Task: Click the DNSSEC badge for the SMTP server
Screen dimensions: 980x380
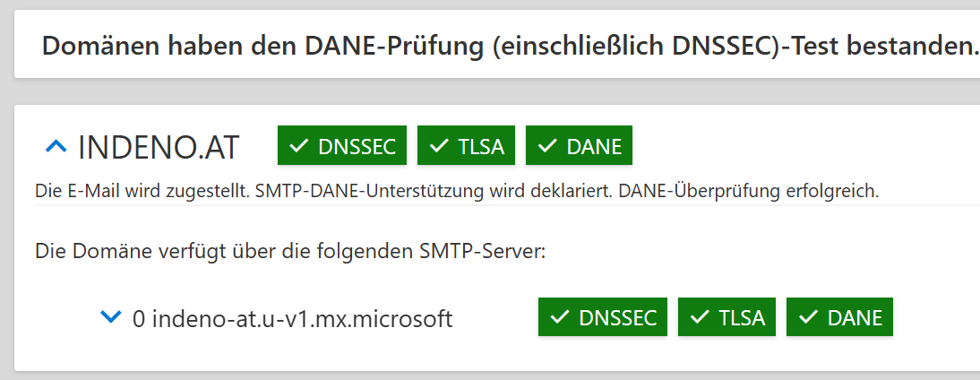Action: pyautogui.click(x=603, y=317)
